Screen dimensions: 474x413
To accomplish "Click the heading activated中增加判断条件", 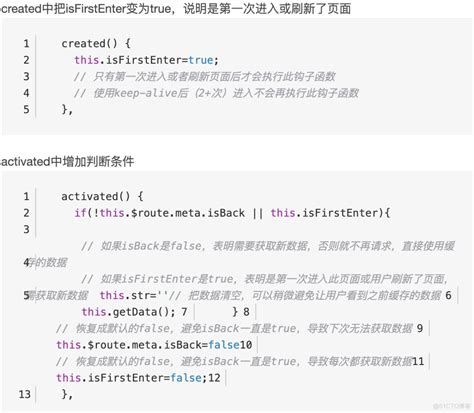I will pyautogui.click(x=67, y=161).
